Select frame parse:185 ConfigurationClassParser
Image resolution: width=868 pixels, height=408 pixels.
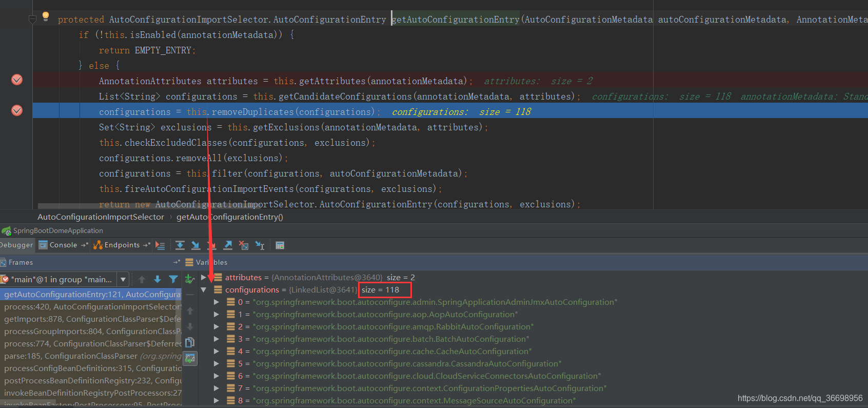pos(91,356)
